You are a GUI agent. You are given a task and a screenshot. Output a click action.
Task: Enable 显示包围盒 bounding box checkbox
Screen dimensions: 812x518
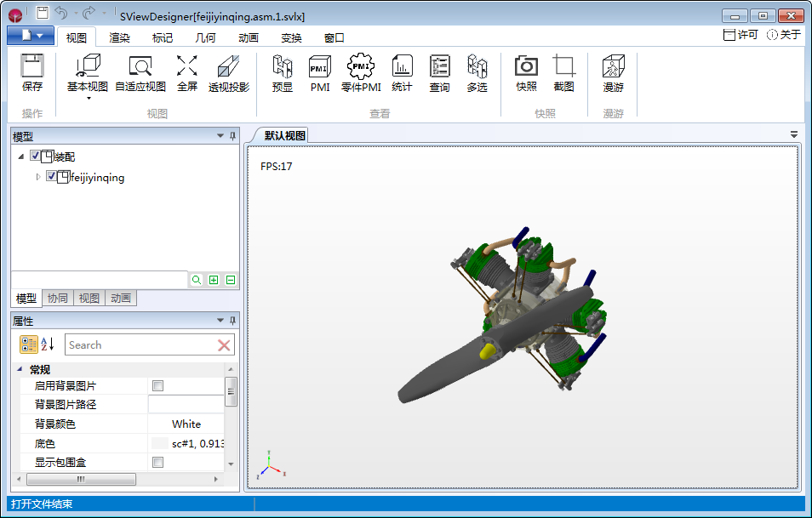click(158, 462)
